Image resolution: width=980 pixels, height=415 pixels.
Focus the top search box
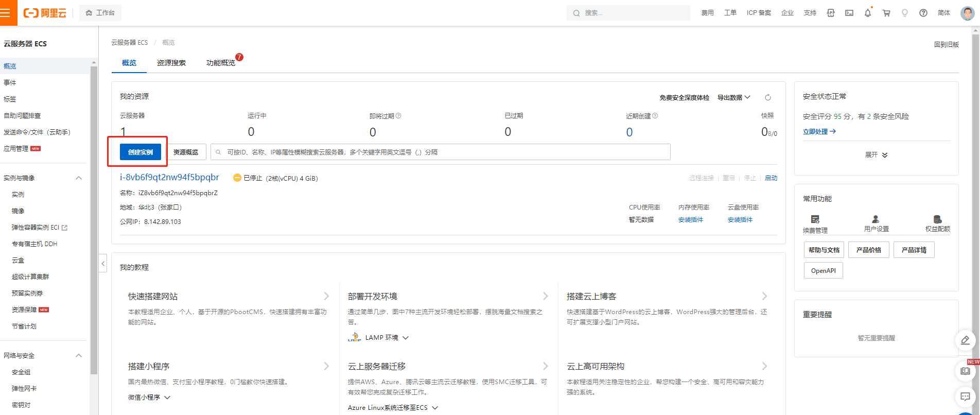628,13
